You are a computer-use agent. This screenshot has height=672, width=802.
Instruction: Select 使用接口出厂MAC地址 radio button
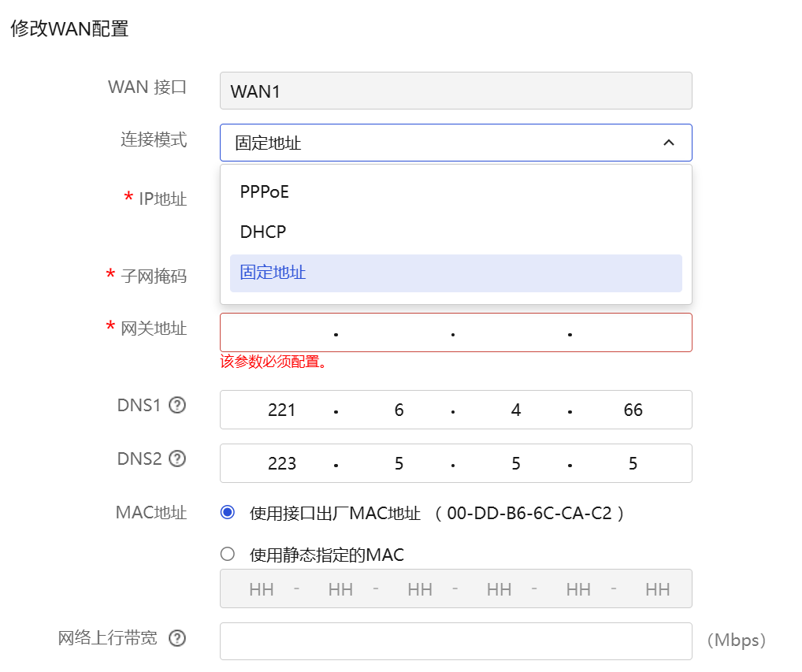[x=228, y=513]
